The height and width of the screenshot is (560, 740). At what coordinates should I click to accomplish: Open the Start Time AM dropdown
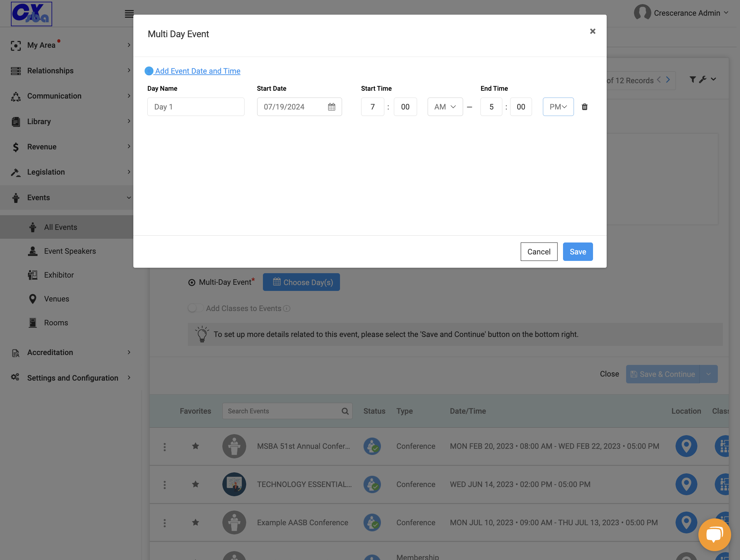[445, 107]
